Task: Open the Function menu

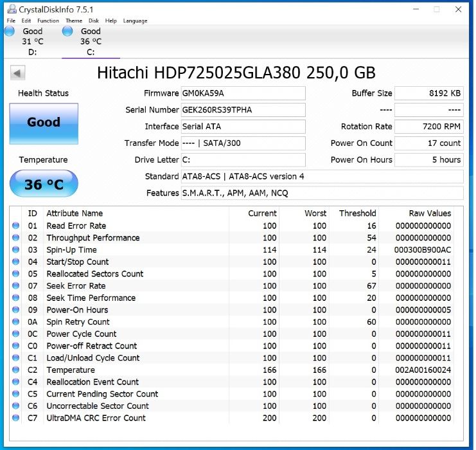Action: pos(48,21)
